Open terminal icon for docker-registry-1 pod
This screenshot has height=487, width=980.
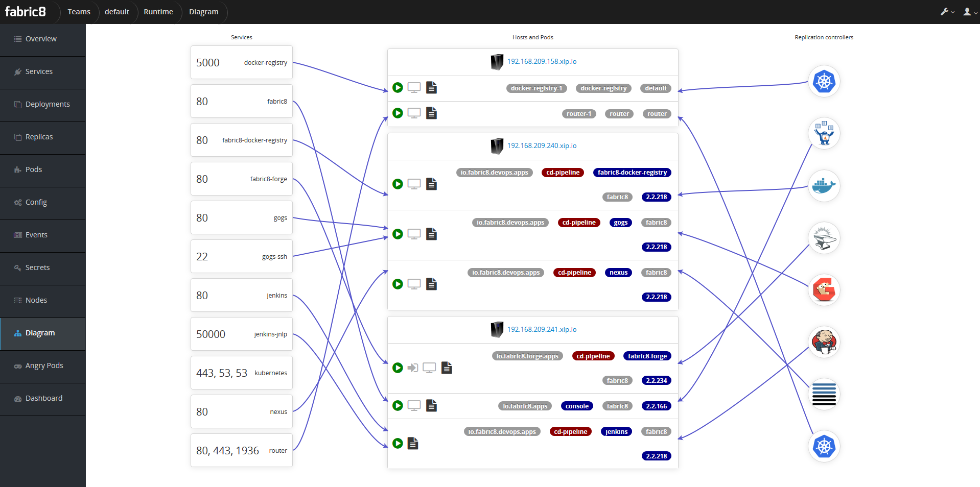(x=414, y=88)
